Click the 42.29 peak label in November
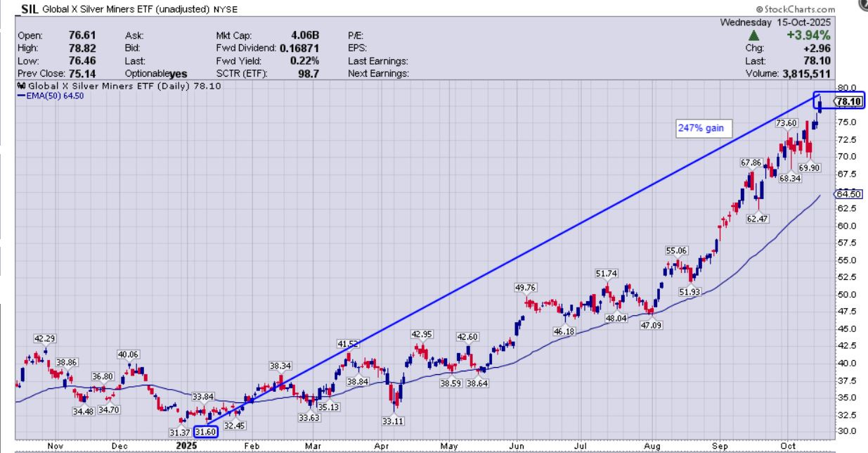868x453 pixels. 45,338
